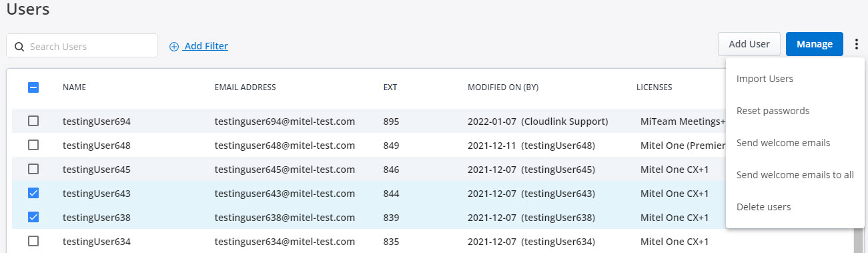Click into the Search Users field

pos(82,46)
